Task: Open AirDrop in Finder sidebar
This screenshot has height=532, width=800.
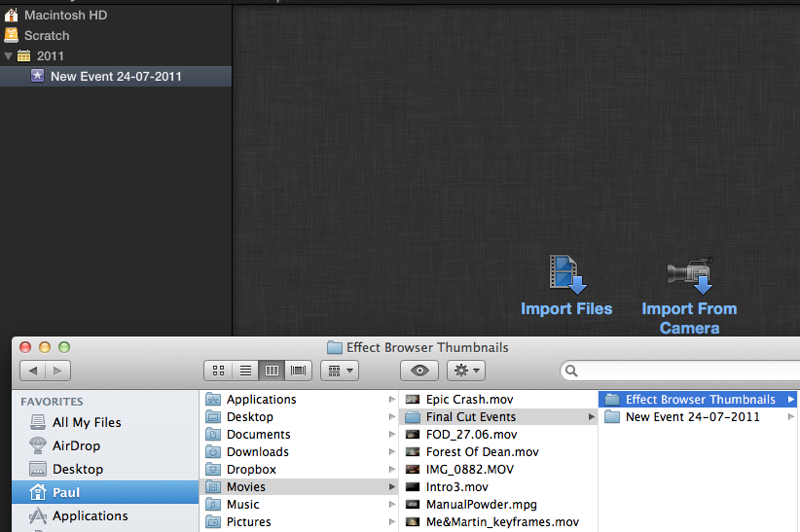Action: tap(105, 445)
